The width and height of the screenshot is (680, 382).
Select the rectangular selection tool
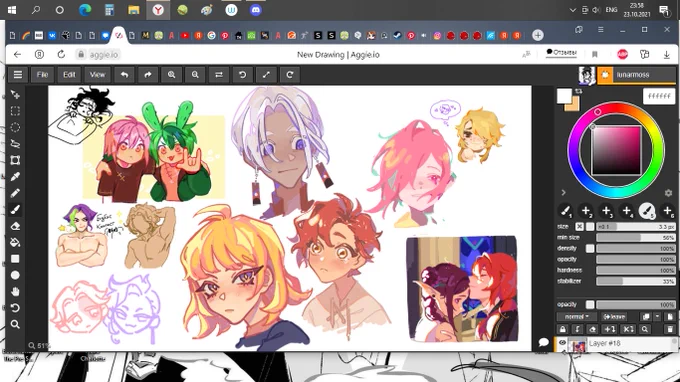coord(15,111)
